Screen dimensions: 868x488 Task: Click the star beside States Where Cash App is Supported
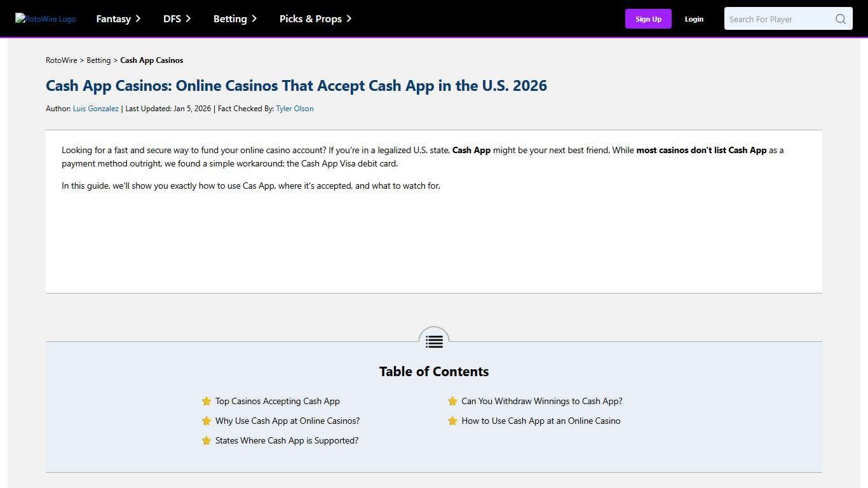[x=207, y=440]
